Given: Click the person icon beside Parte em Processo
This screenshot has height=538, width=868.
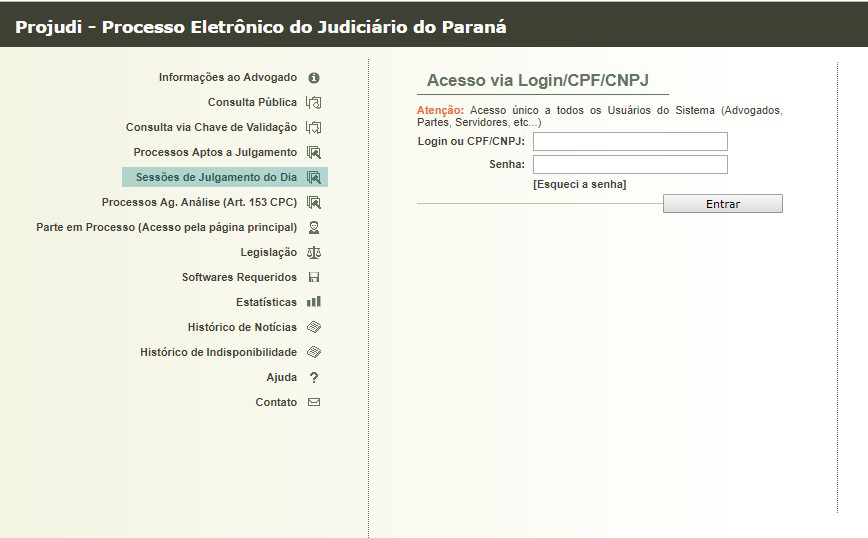Looking at the screenshot, I should (314, 227).
